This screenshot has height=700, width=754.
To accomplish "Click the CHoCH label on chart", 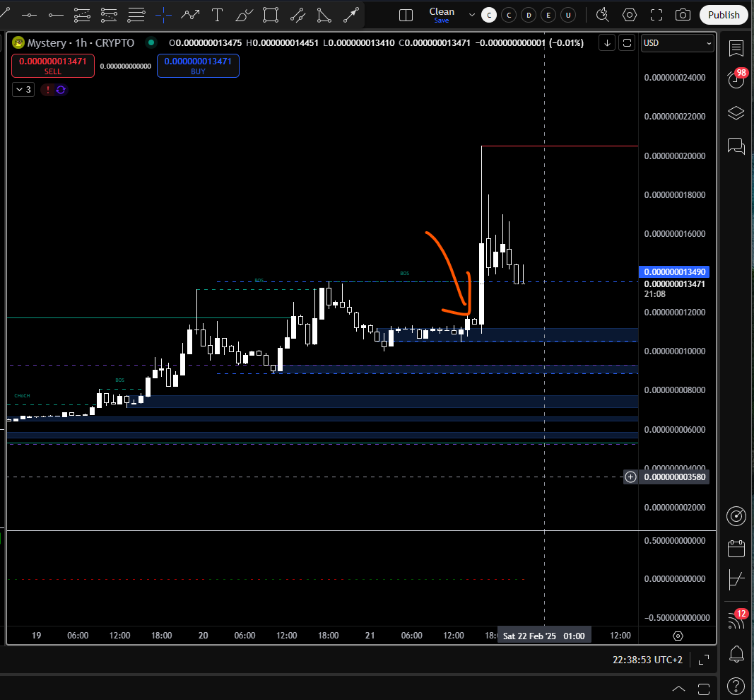I will [x=22, y=395].
